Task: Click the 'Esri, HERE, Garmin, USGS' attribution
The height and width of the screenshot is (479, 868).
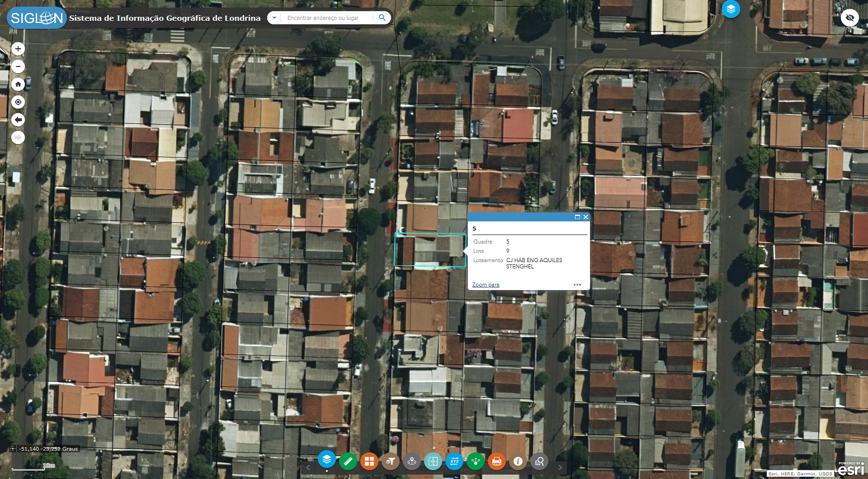Action: tap(800, 474)
